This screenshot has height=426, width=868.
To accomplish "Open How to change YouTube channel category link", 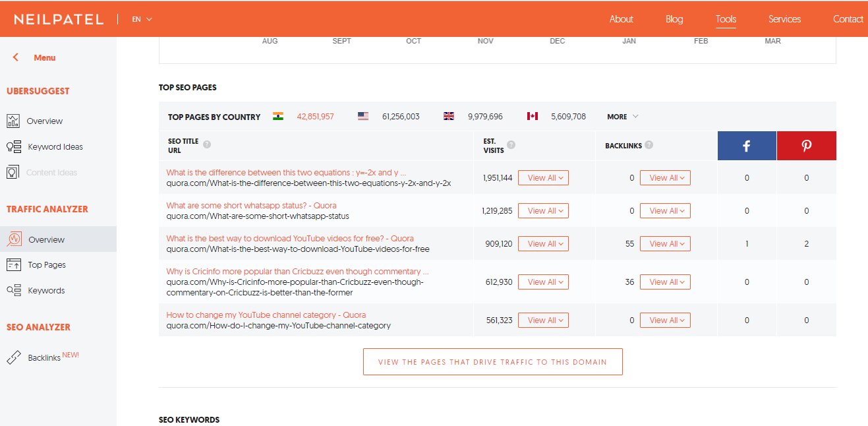I will 266,315.
